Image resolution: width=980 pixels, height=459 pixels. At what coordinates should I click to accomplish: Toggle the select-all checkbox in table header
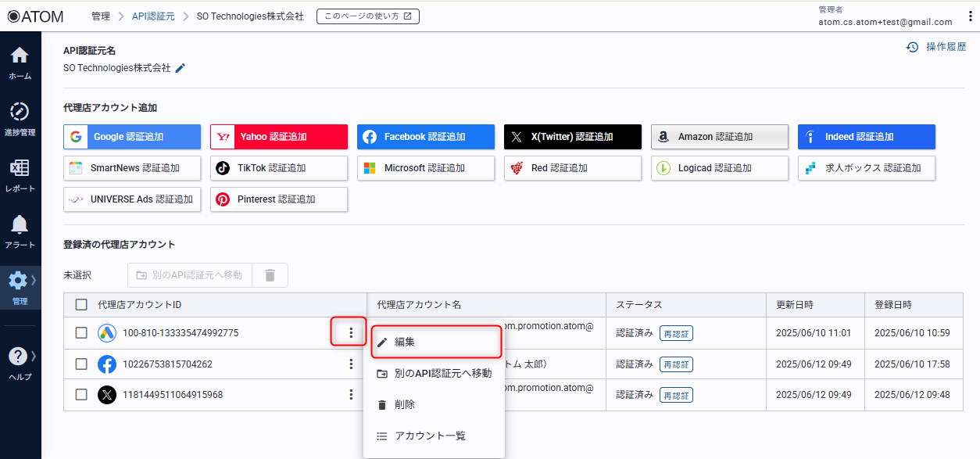(81, 305)
